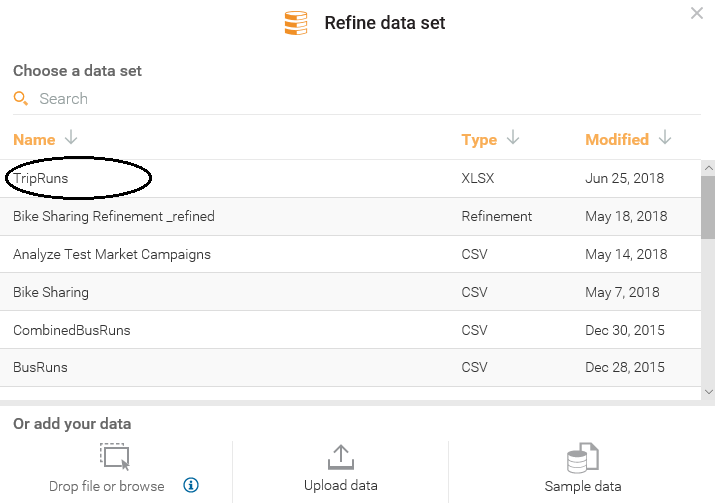Click the Sample data icon
The width and height of the screenshot is (715, 503).
[x=582, y=458]
